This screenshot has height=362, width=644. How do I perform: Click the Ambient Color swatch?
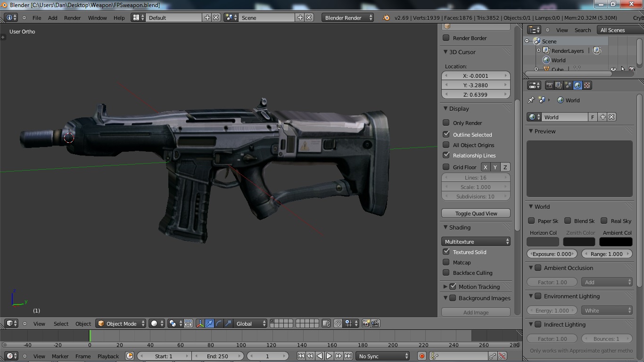(x=616, y=241)
